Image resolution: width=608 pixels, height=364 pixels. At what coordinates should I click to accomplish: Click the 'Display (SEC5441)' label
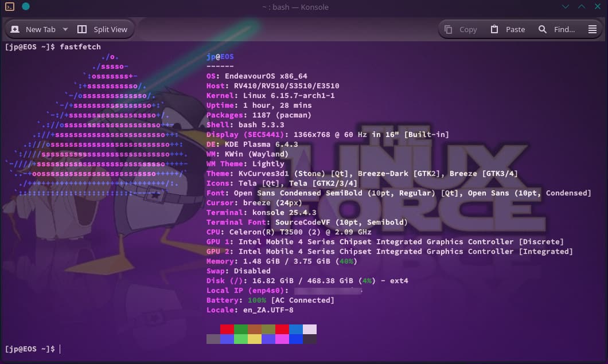coord(245,135)
